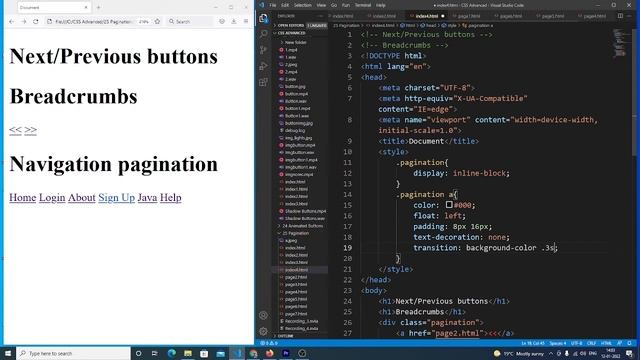Open the Explorer view in VS Code activity bar
Image resolution: width=640 pixels, height=360 pixels.
tap(264, 18)
